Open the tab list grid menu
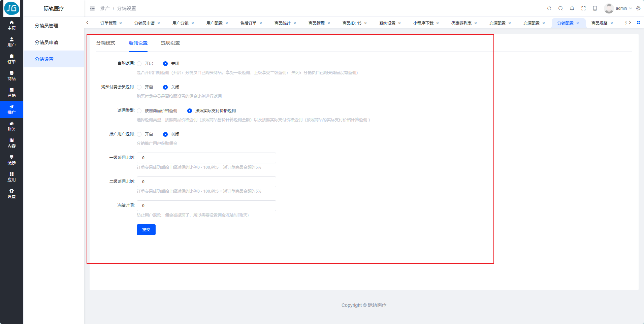 tap(639, 23)
